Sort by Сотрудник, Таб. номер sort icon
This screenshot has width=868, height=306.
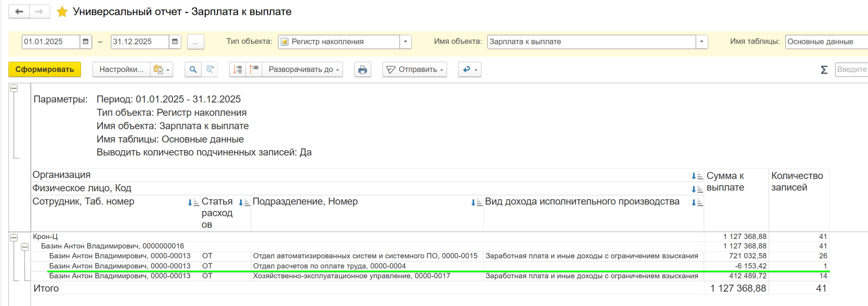coord(193,202)
